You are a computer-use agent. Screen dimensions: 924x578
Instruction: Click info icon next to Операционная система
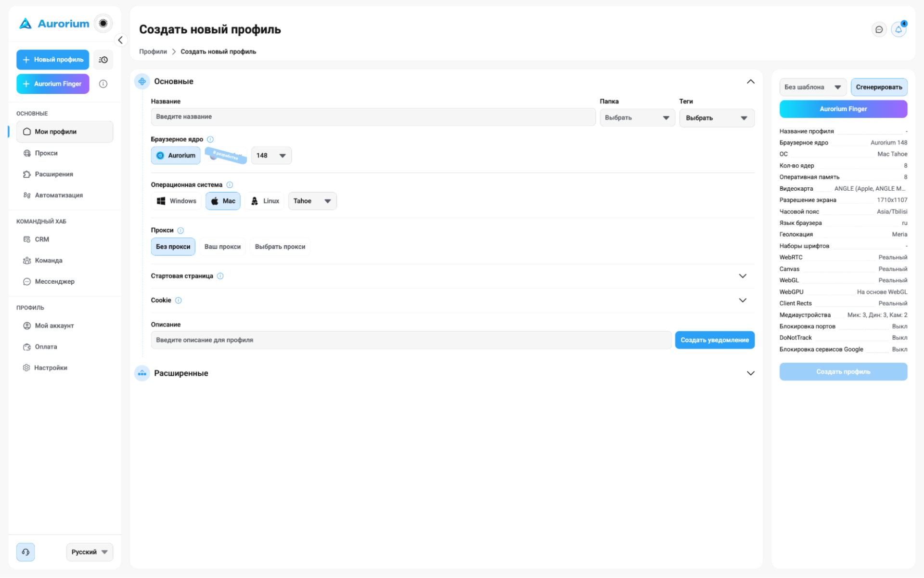[230, 185]
